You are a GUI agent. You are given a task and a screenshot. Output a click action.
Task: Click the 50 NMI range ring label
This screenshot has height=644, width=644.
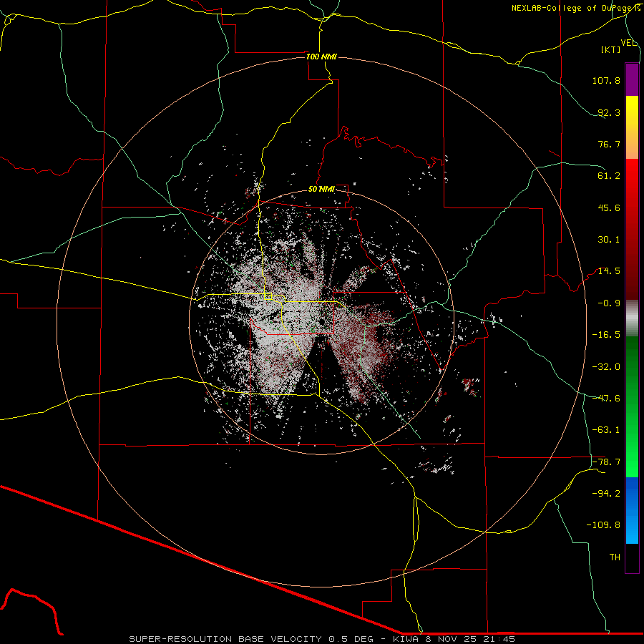coord(321,190)
